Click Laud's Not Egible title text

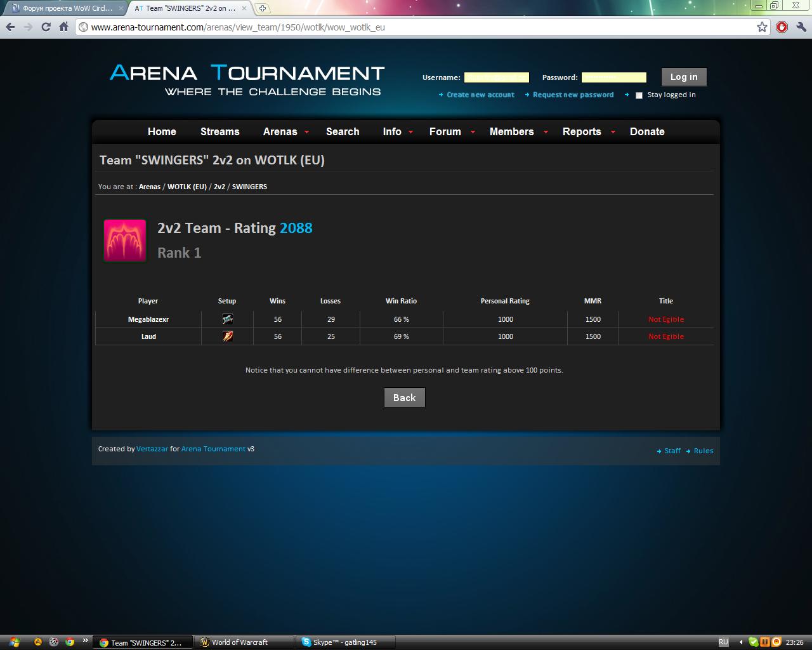(666, 336)
